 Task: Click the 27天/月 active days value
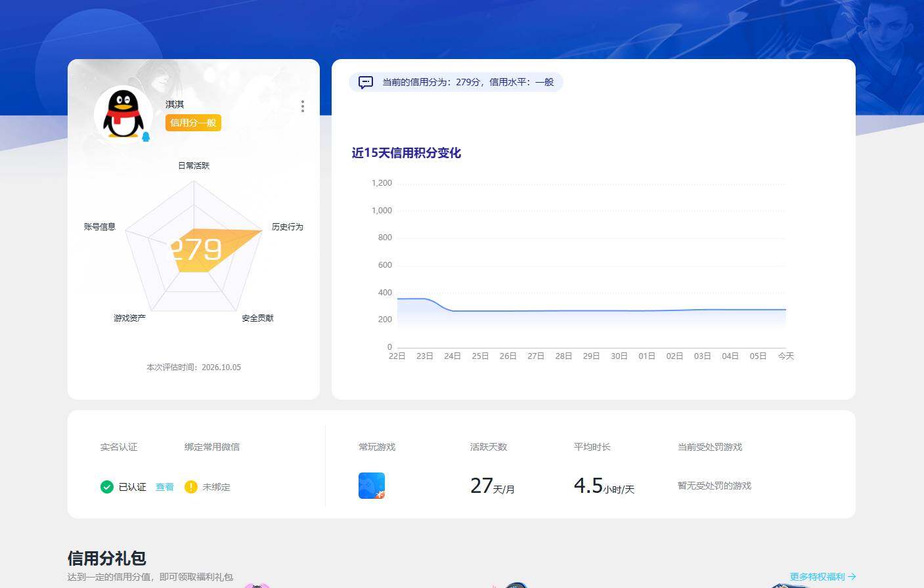click(x=493, y=486)
